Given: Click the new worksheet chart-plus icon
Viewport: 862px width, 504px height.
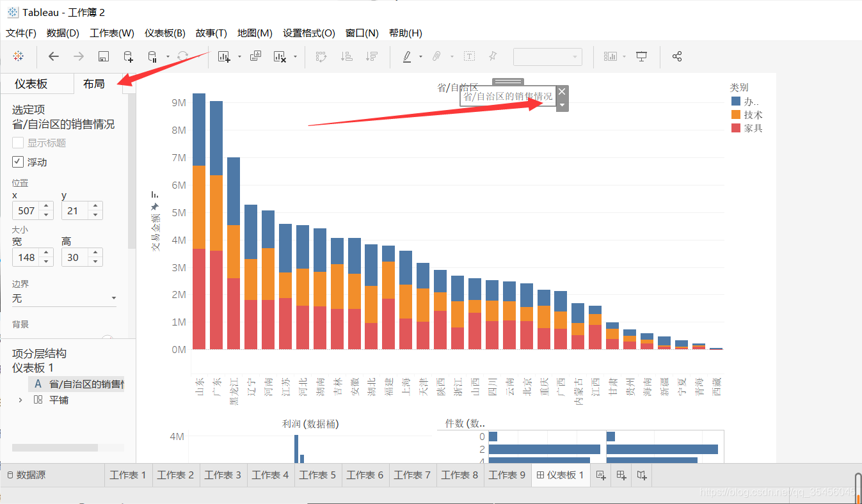Looking at the screenshot, I should [x=224, y=56].
